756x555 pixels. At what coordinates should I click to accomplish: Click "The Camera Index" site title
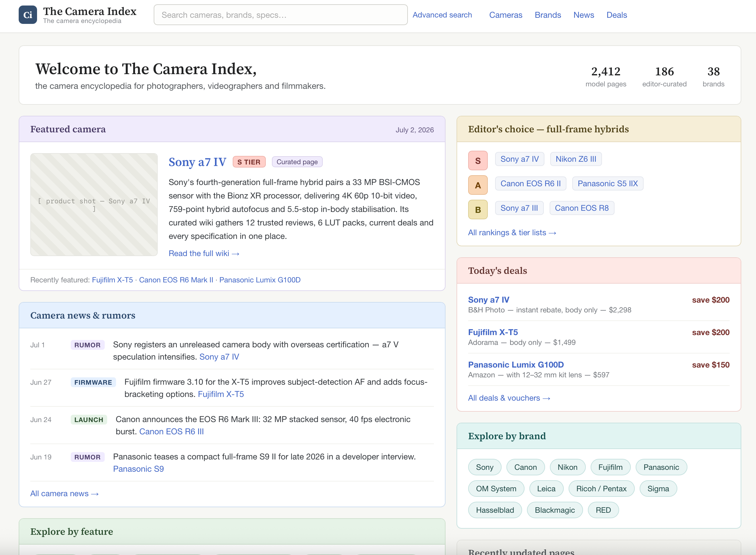coord(90,11)
